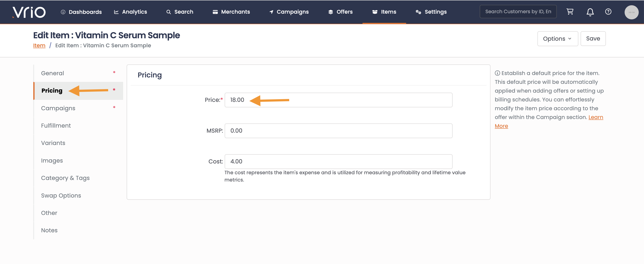Image resolution: width=644 pixels, height=264 pixels.
Task: Open the Search nav item
Action: pyautogui.click(x=180, y=12)
